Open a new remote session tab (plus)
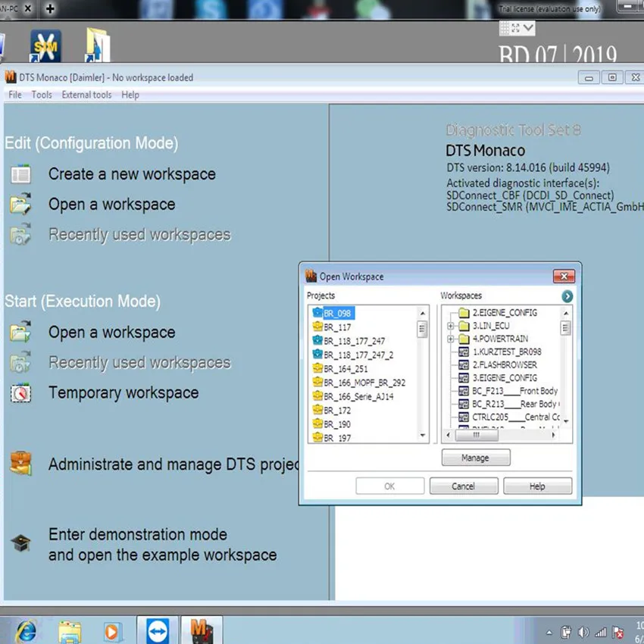This screenshot has width=644, height=644. point(50,8)
